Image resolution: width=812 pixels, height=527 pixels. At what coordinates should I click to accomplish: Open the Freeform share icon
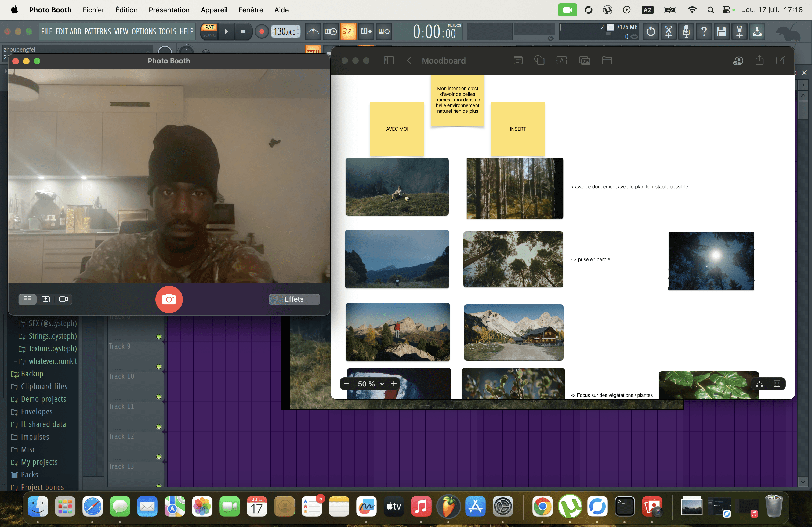759,61
